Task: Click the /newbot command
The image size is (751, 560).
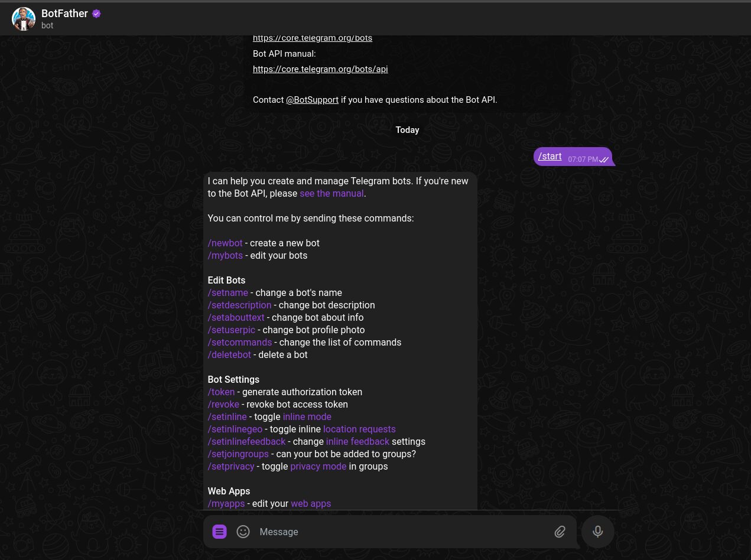Action: 225,243
